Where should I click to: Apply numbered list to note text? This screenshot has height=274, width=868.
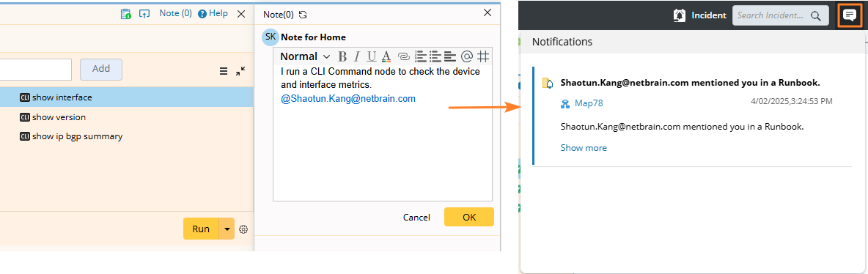click(421, 56)
